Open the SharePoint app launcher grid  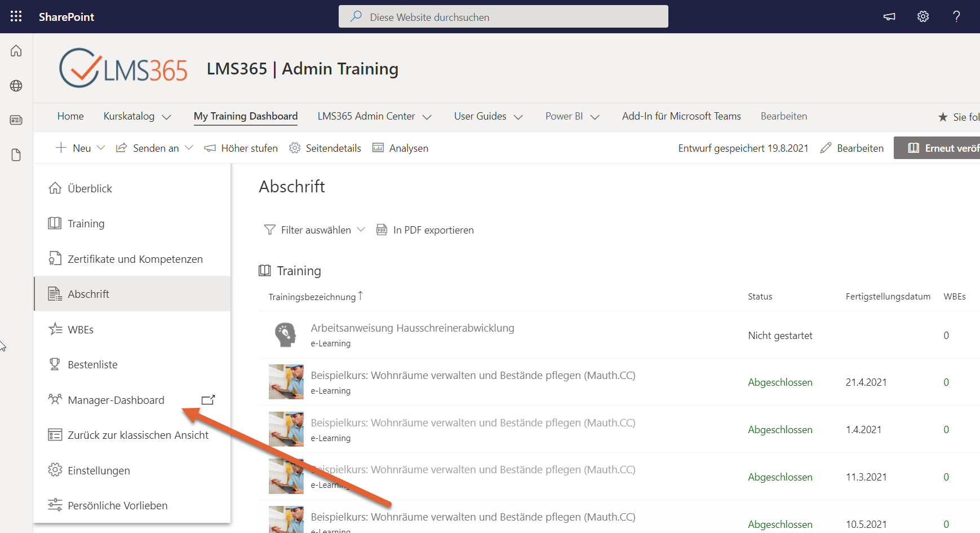15,16
